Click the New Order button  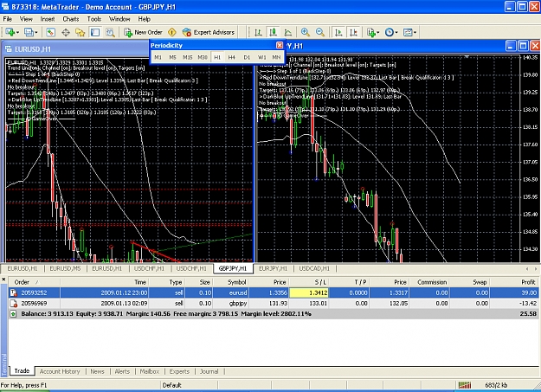click(x=143, y=32)
